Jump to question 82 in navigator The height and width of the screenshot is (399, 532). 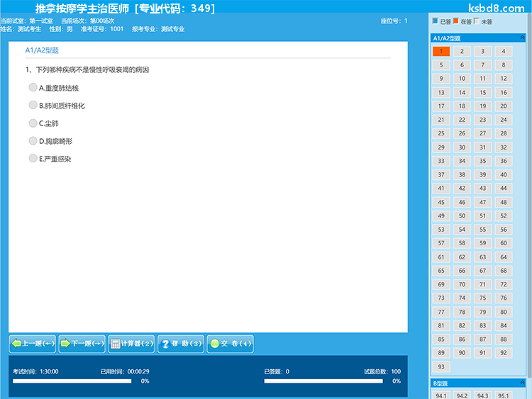coord(462,325)
